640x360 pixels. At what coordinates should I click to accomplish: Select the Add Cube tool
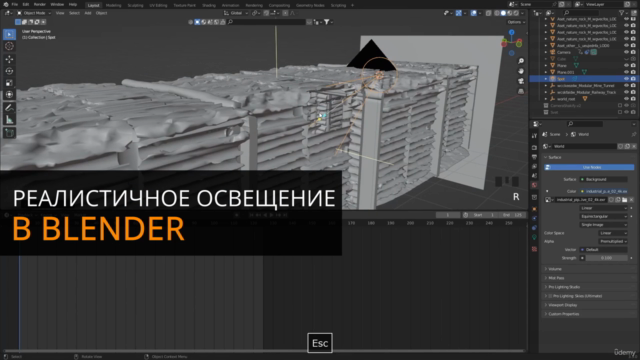9,133
